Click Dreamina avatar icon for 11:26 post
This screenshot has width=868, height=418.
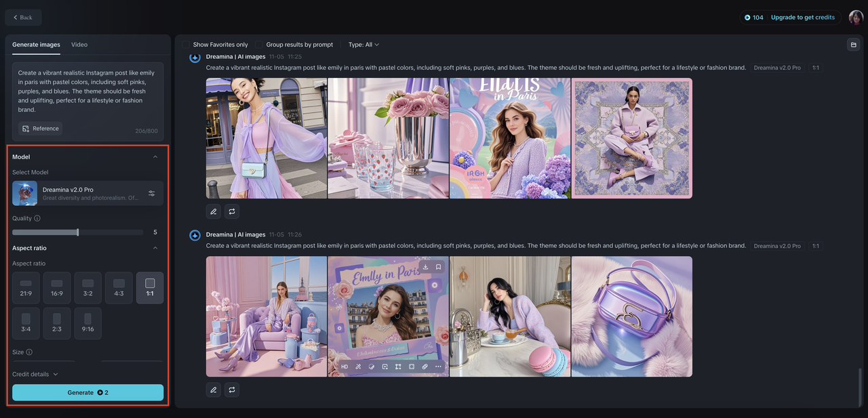[195, 236]
